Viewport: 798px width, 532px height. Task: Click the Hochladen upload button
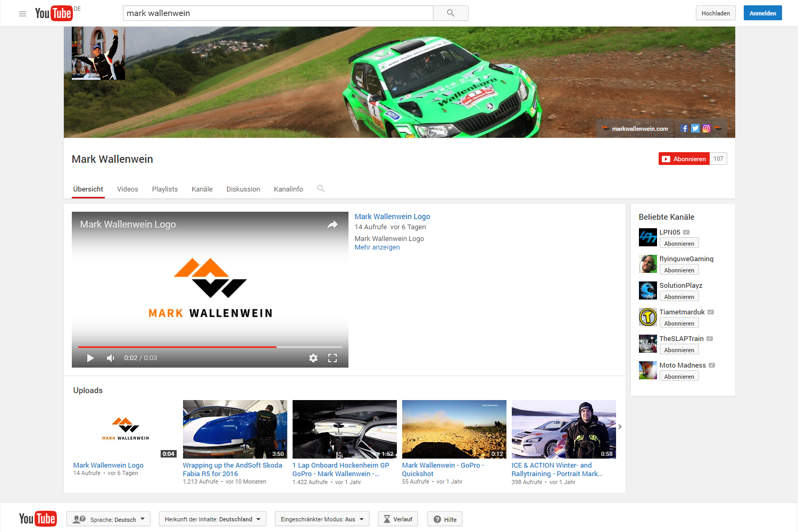[x=716, y=13]
